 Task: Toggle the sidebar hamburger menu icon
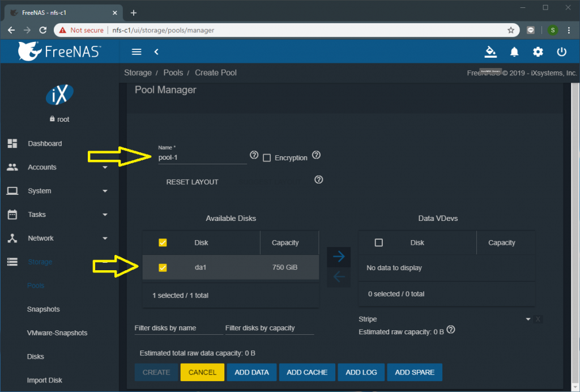pyautogui.click(x=136, y=52)
